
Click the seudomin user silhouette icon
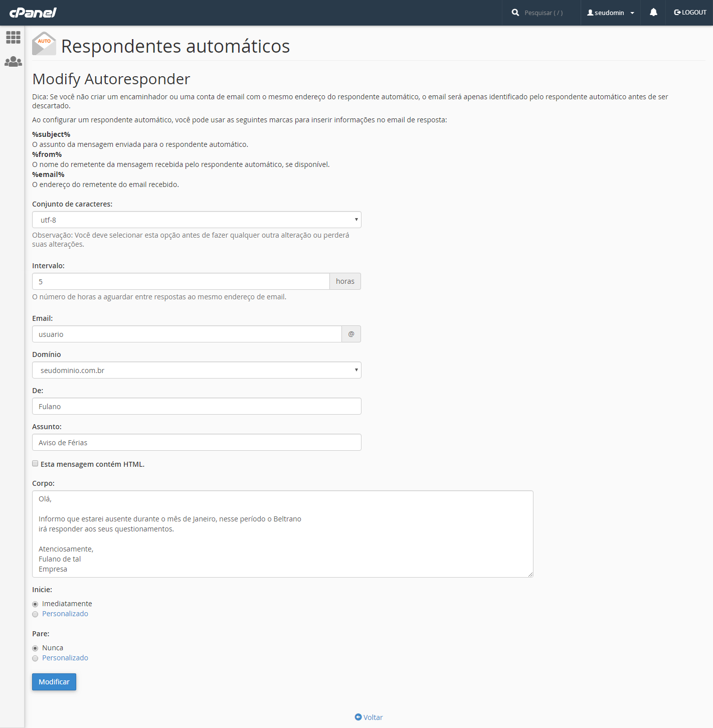tap(590, 13)
